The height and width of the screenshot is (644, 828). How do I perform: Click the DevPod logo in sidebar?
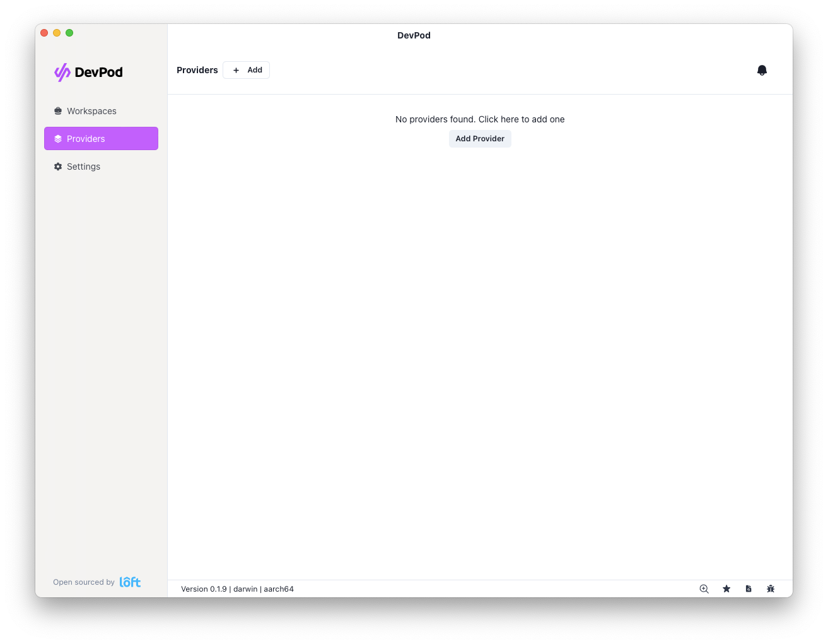click(x=88, y=73)
